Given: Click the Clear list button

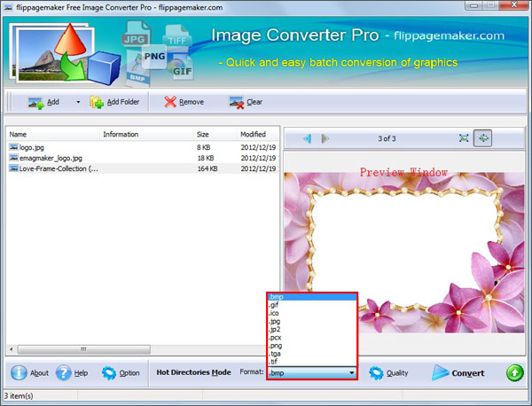Looking at the screenshot, I should [x=246, y=102].
